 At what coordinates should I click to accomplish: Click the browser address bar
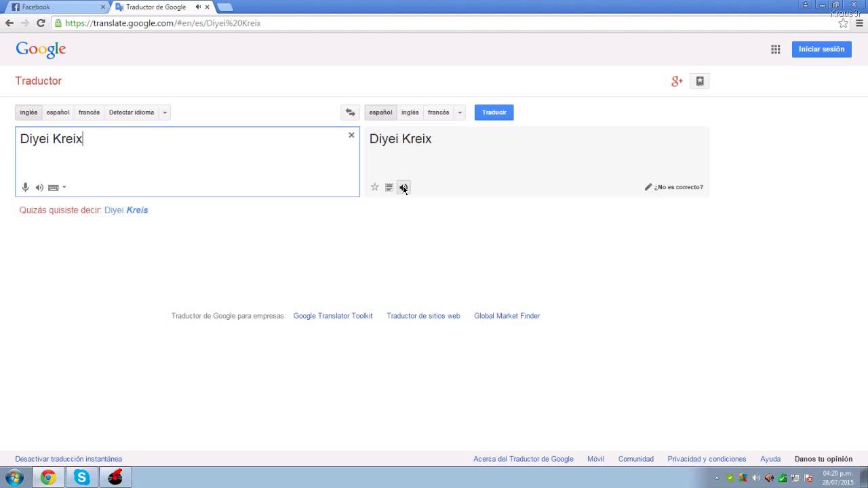(x=448, y=23)
